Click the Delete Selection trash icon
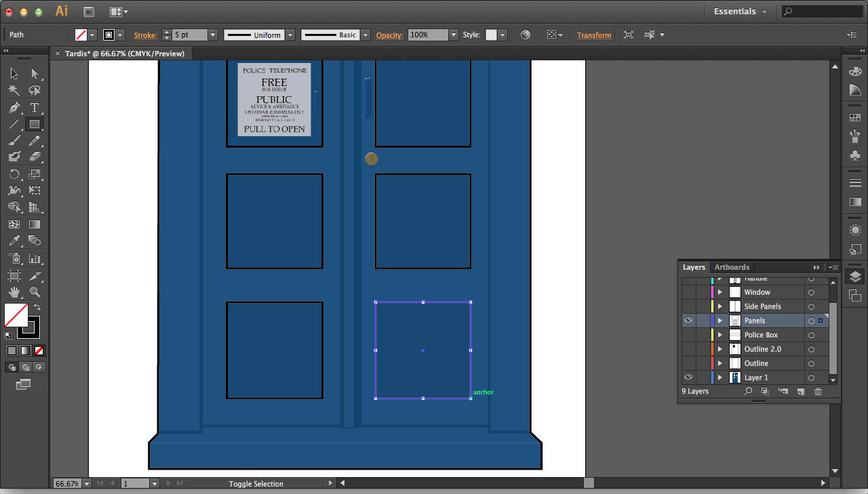 [818, 391]
